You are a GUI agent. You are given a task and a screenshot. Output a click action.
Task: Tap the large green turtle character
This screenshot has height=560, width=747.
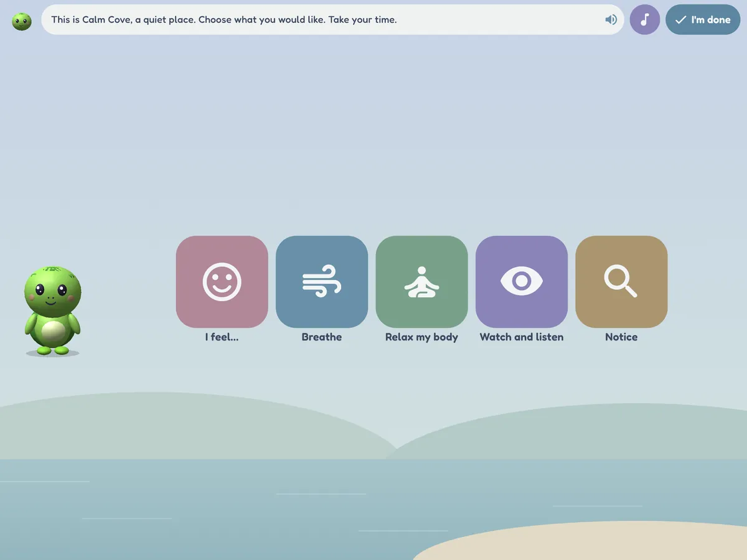click(x=52, y=310)
